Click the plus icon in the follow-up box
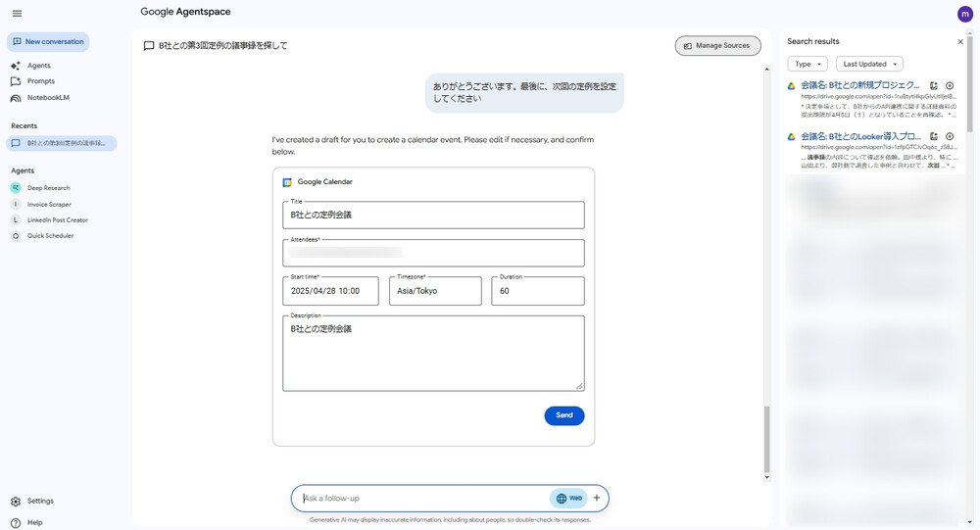The width and height of the screenshot is (980, 530). [x=596, y=498]
